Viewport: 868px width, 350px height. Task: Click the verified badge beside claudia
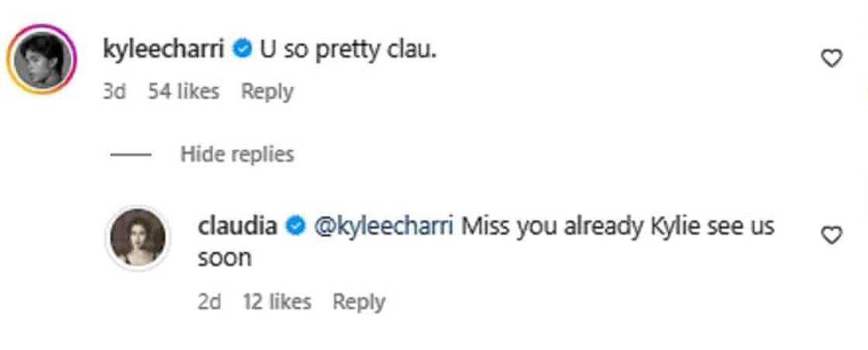(x=294, y=227)
